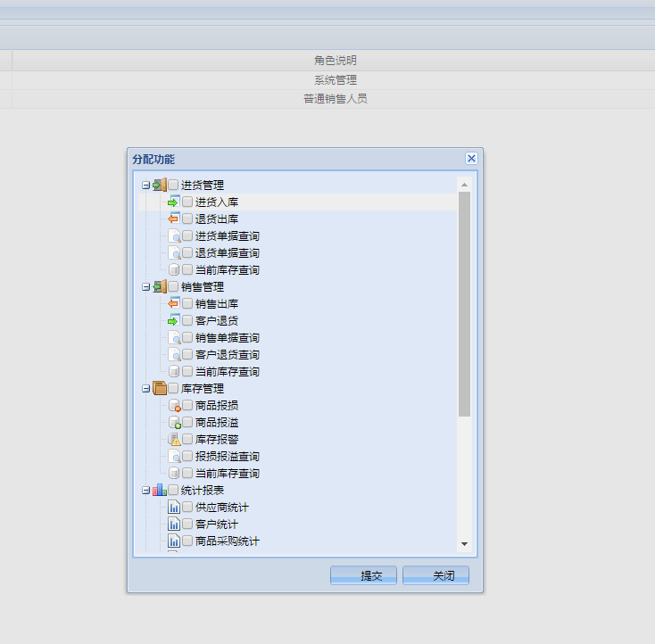Select the 商品采购统计 label
655x644 pixels.
228,541
